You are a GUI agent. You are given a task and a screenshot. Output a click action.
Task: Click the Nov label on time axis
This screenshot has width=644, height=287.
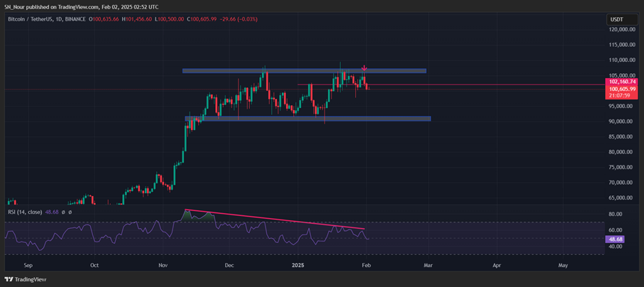pyautogui.click(x=163, y=265)
